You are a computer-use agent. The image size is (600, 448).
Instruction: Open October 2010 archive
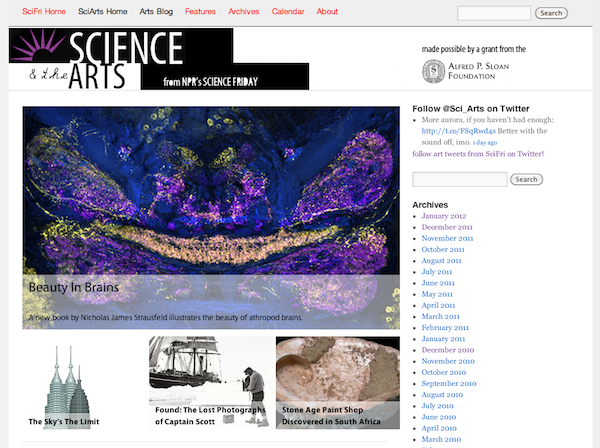point(444,372)
